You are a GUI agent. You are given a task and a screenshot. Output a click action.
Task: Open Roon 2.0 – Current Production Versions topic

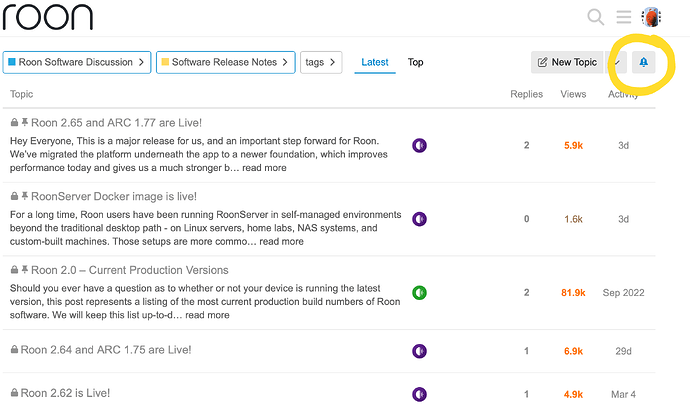click(x=130, y=269)
